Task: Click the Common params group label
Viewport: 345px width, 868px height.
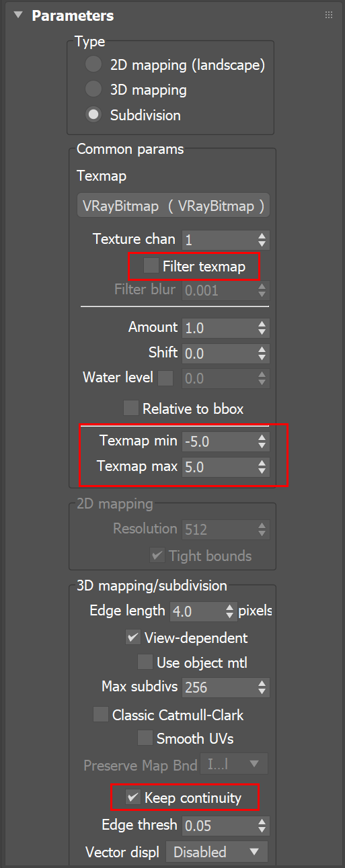Action: coord(130,148)
